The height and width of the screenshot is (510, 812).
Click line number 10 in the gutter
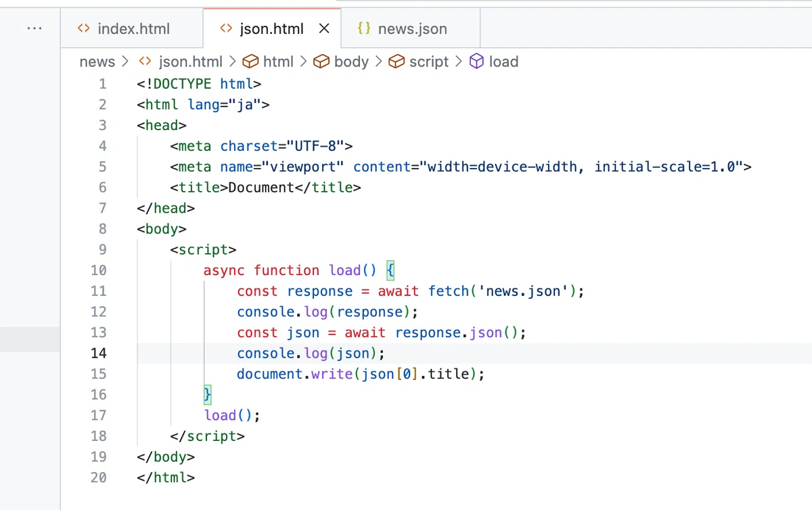click(x=98, y=270)
